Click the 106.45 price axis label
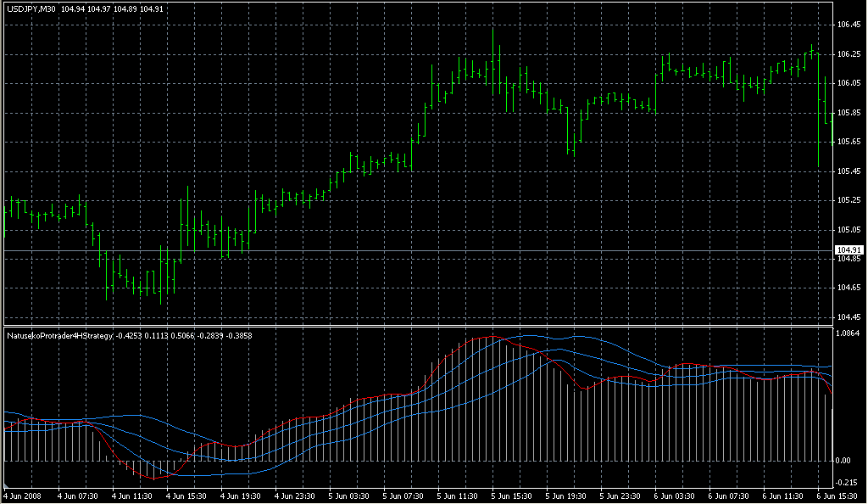This screenshot has height=504, width=868. click(x=849, y=25)
